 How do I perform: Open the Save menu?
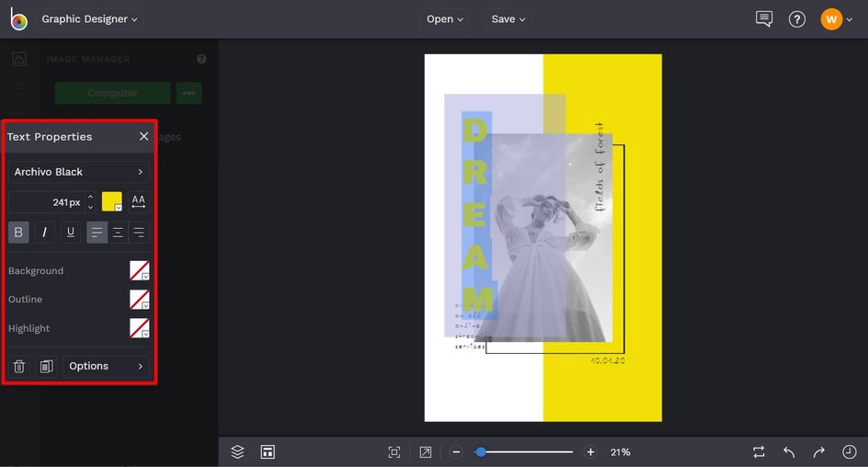(508, 18)
